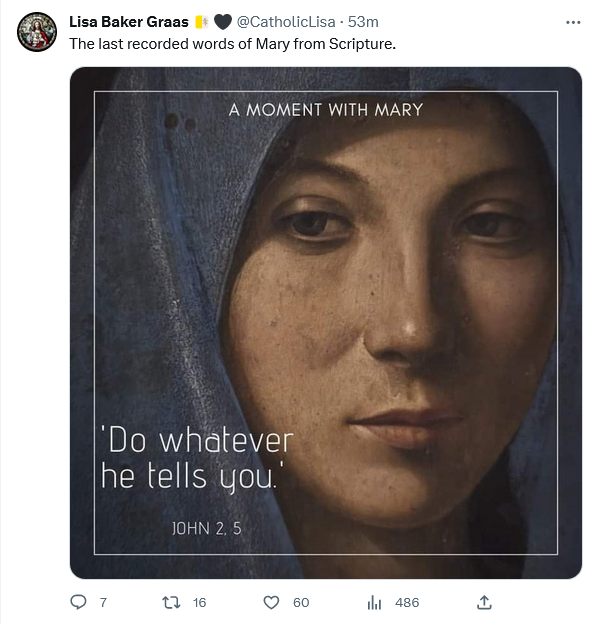Screen dimensions: 598x624
Task: Open Lisa Baker Graas's profile avatar
Action: point(37,32)
